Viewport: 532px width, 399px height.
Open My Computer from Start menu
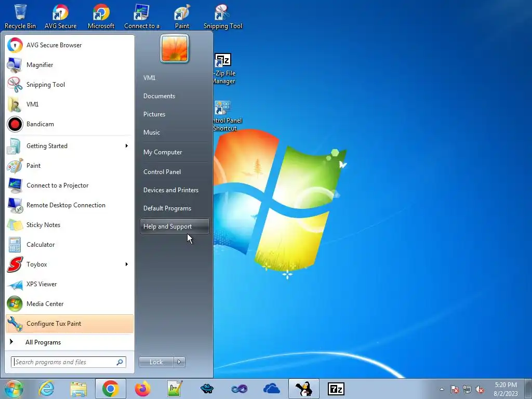175,152
